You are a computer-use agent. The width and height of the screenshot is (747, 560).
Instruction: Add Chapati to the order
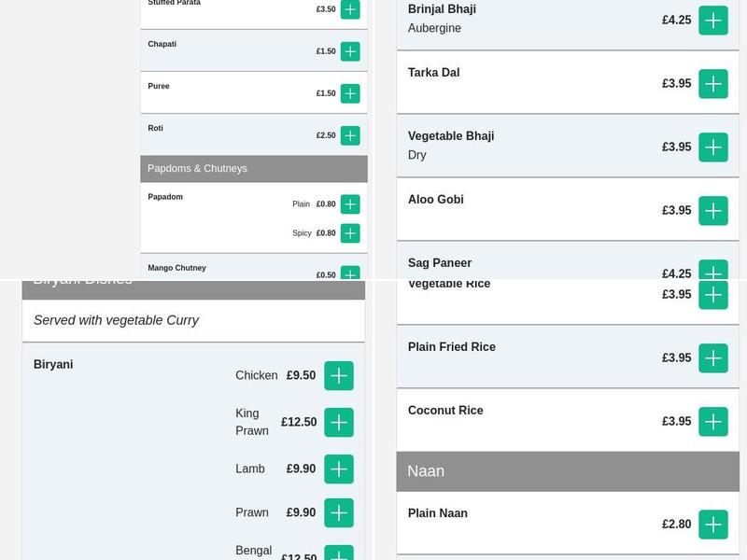pyautogui.click(x=350, y=51)
